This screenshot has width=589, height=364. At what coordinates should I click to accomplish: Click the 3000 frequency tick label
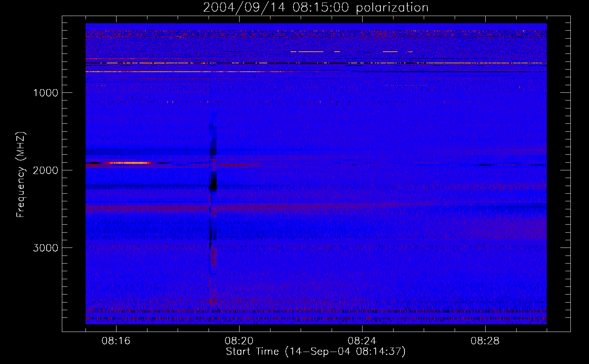46,248
